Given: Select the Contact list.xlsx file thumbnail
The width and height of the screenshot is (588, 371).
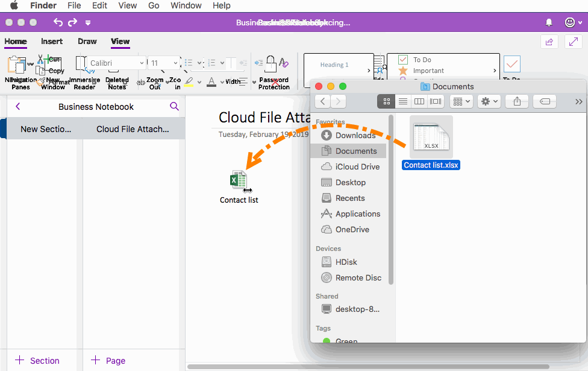Looking at the screenshot, I should pos(431,137).
